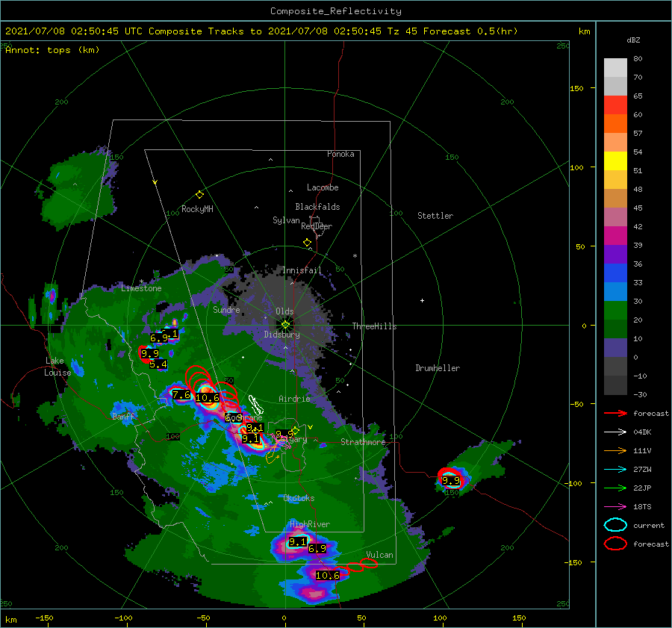The height and width of the screenshot is (628, 672).
Task: Click the 20 dBZ green swatch
Action: pos(615,311)
